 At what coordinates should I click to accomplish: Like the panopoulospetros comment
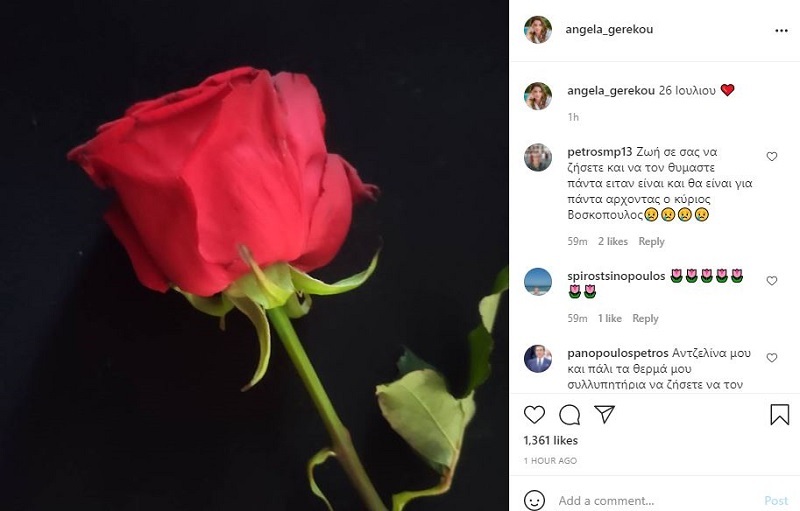tap(772, 358)
